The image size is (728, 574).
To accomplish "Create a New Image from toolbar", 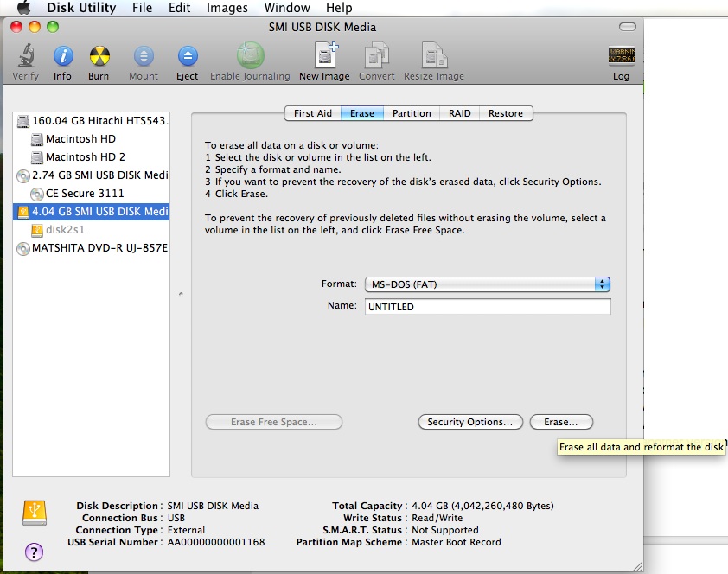I will pyautogui.click(x=325, y=55).
